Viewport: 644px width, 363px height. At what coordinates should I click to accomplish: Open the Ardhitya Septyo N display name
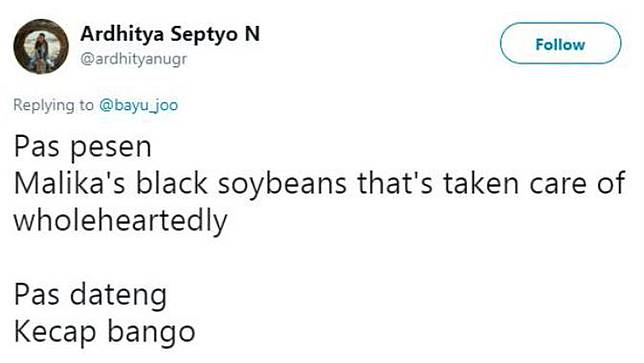tap(170, 34)
